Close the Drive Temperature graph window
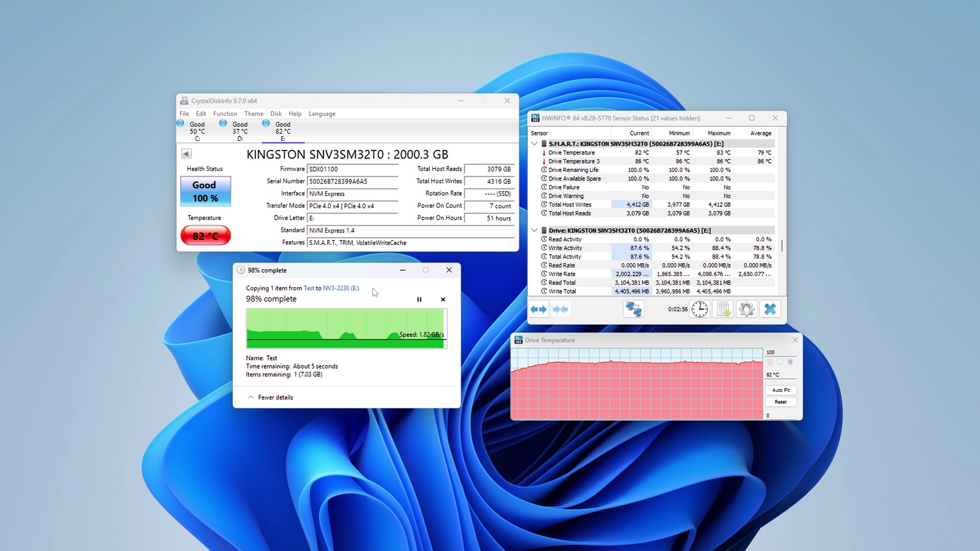The width and height of the screenshot is (980, 551). [795, 340]
